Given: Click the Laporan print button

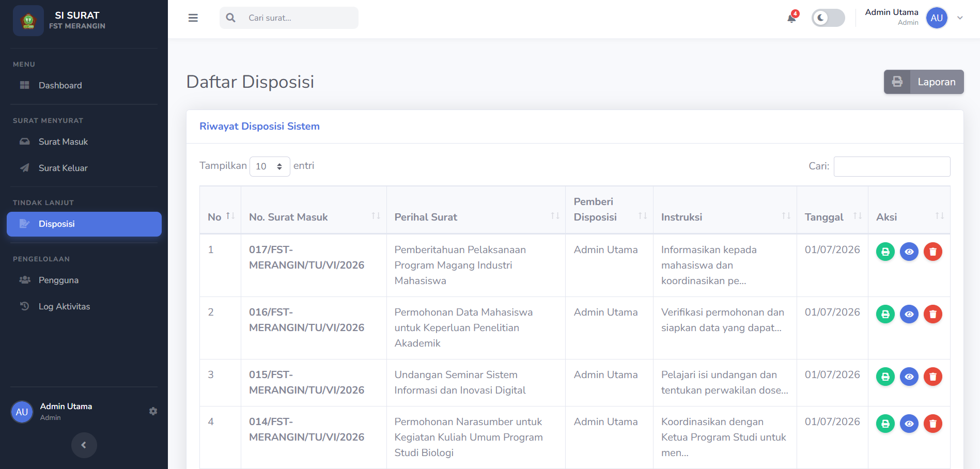Looking at the screenshot, I should pos(924,82).
